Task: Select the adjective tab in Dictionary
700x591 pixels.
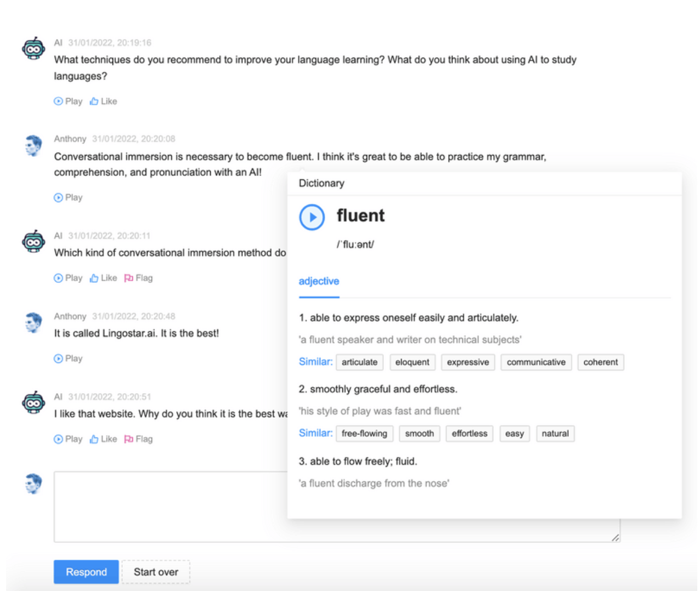Action: (319, 281)
